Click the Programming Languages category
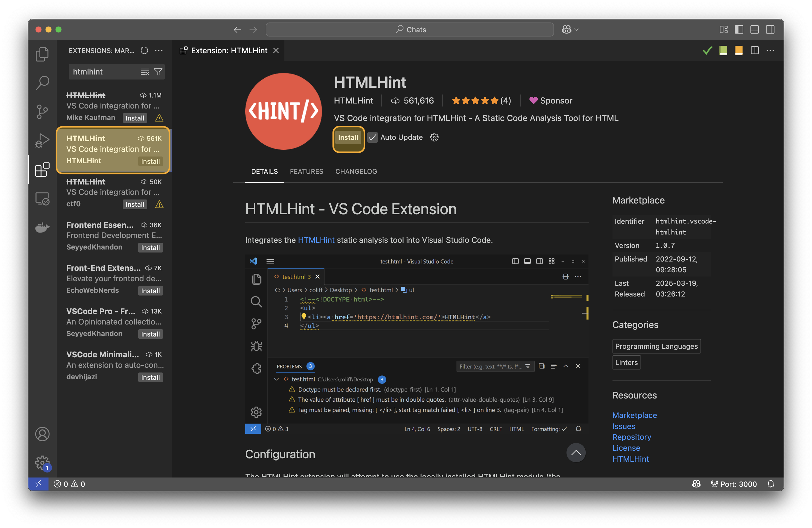The height and width of the screenshot is (528, 812). (x=656, y=346)
